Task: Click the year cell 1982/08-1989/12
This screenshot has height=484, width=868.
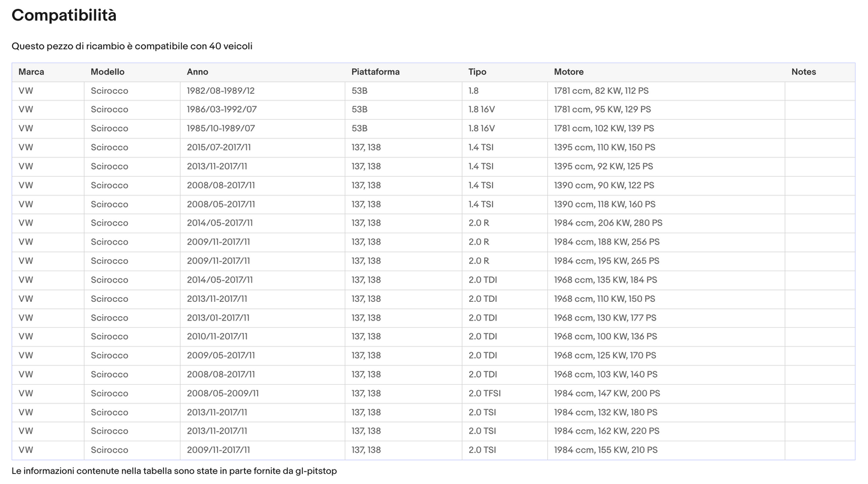Action: [x=220, y=91]
